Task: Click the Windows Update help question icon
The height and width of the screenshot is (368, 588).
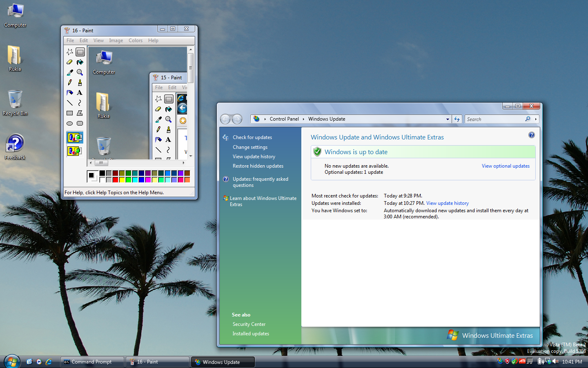Action: click(531, 135)
